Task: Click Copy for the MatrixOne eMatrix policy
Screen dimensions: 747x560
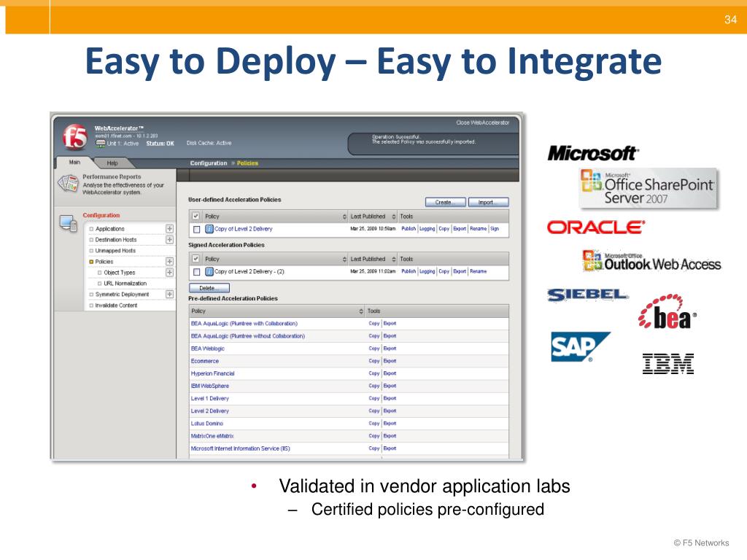Action: click(374, 436)
